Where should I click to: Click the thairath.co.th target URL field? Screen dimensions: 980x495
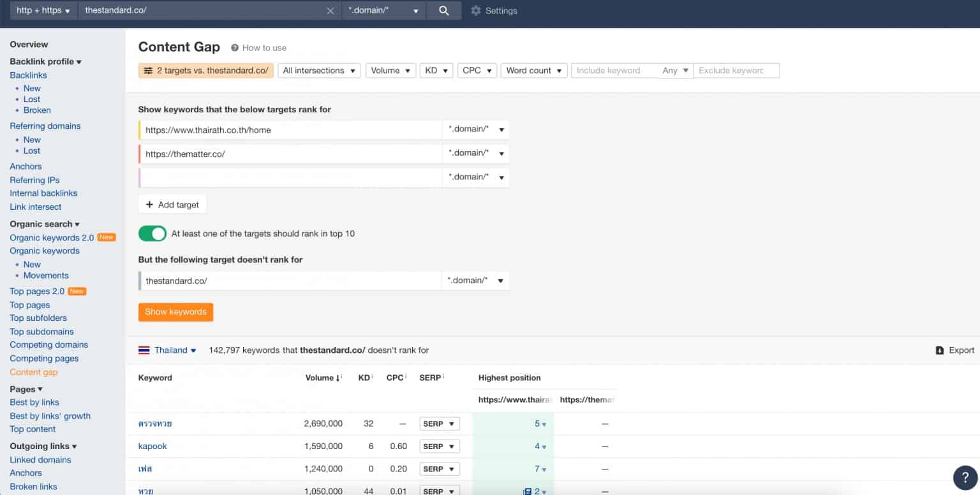290,129
